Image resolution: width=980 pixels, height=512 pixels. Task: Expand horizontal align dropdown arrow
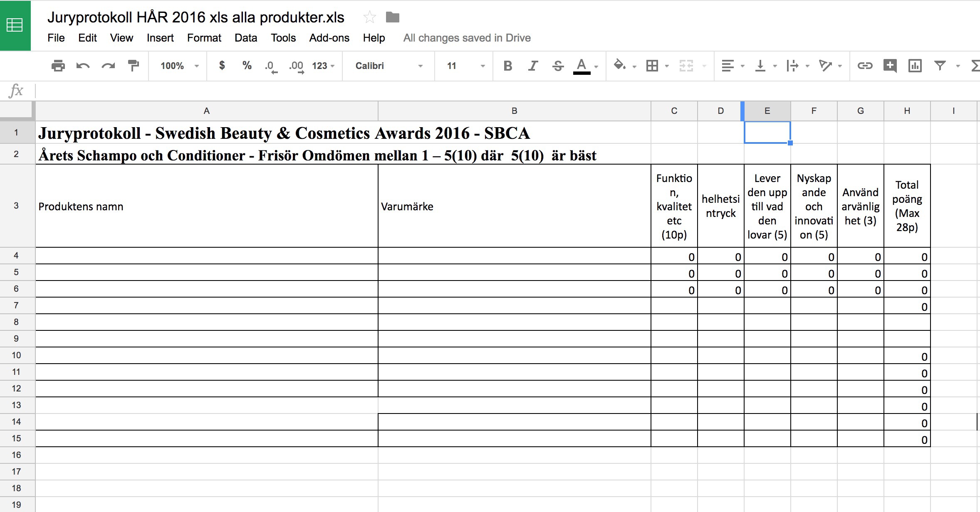tap(742, 66)
